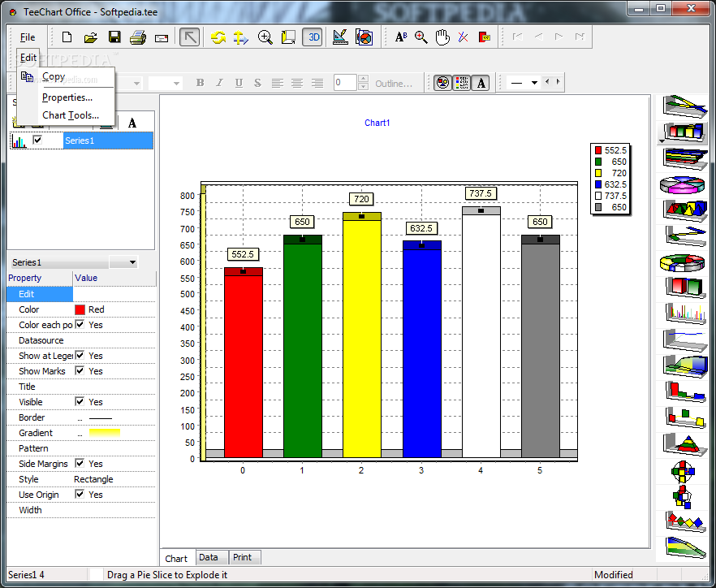
Task: Choose the donut chart style
Action: pos(684,263)
